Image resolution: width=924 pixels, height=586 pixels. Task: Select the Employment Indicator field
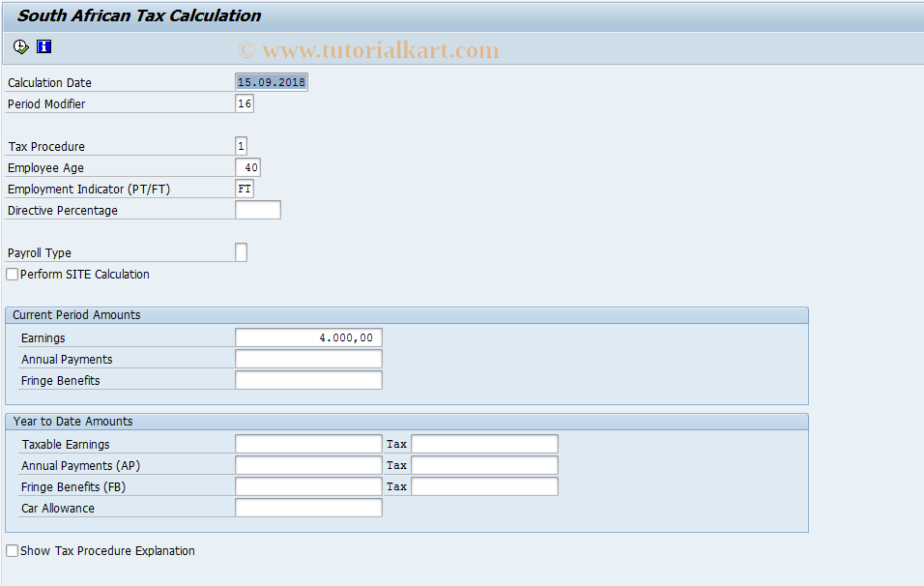pyautogui.click(x=244, y=189)
